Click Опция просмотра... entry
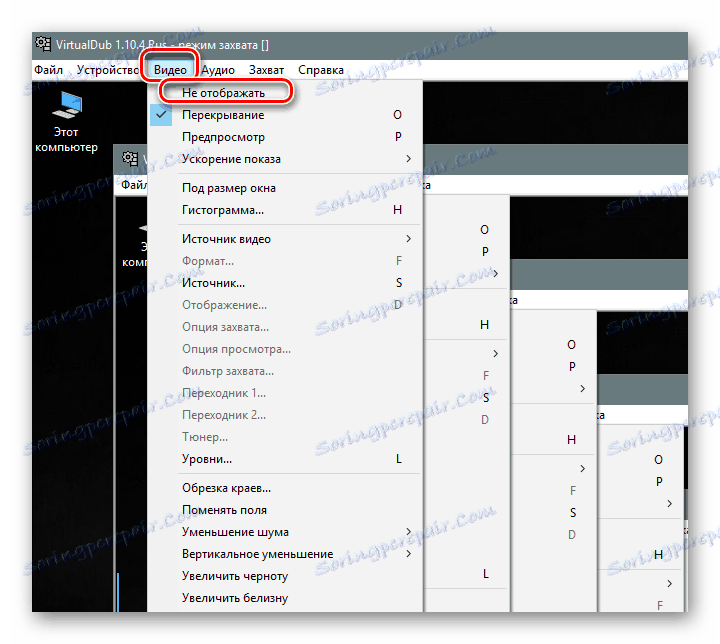 coord(285,349)
